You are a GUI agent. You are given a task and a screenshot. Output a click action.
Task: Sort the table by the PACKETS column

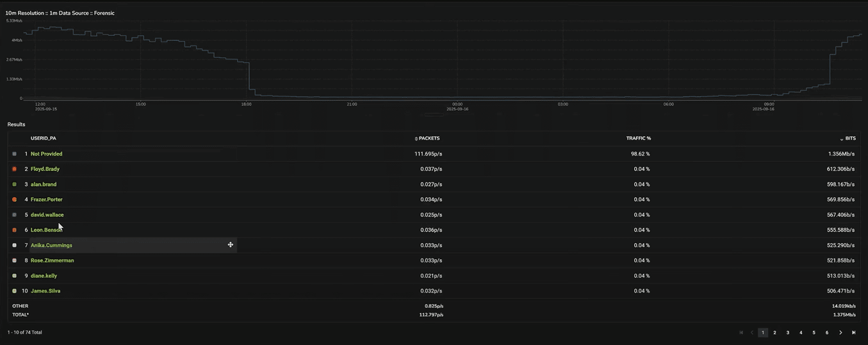tap(429, 138)
